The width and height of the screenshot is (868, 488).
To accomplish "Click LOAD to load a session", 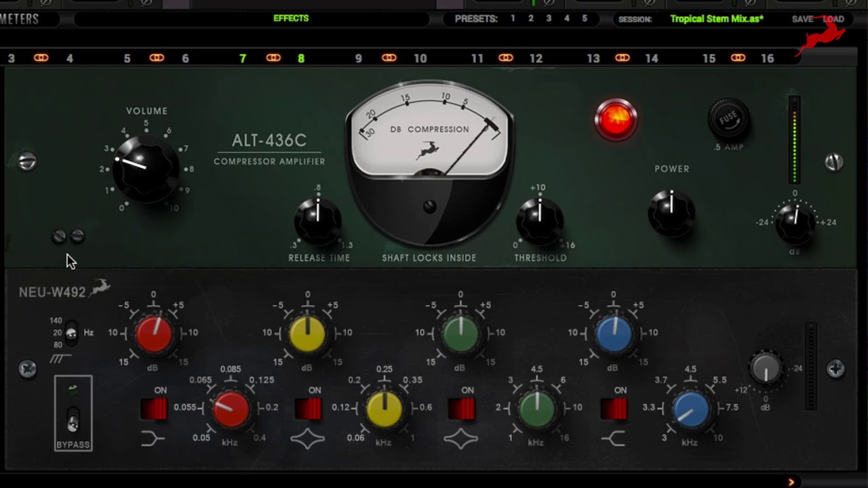I will tap(833, 19).
